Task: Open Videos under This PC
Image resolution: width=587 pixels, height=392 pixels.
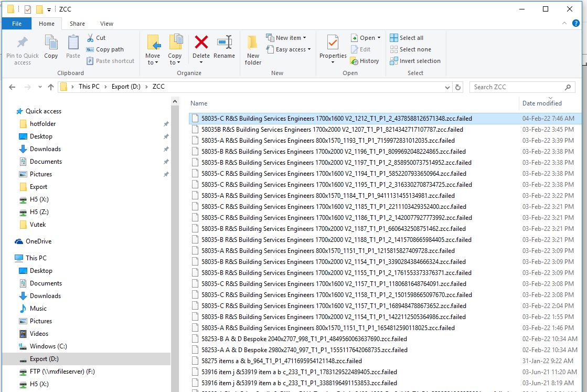Action: tap(39, 334)
